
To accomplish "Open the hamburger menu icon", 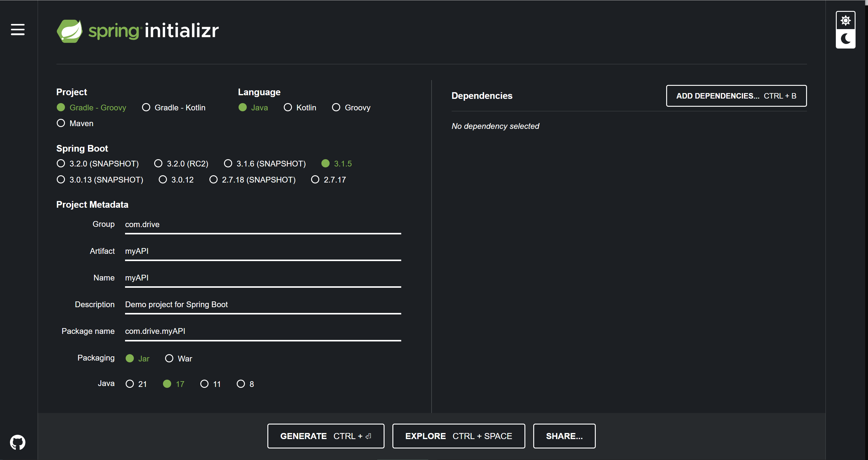I will click(18, 30).
